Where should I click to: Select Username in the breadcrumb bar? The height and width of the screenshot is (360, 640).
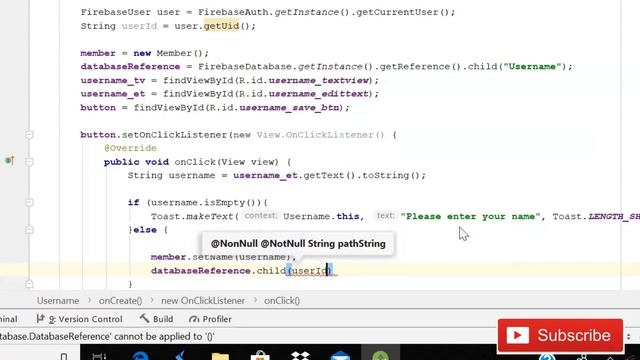click(x=58, y=301)
